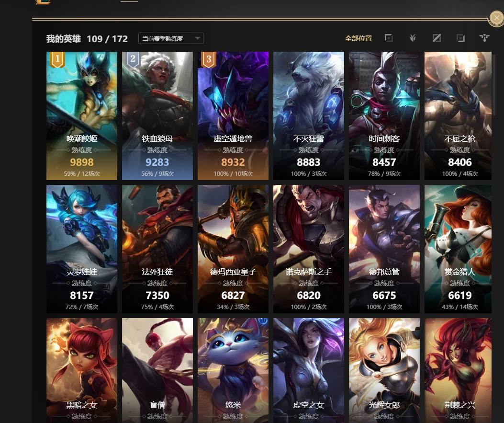The height and width of the screenshot is (423, 504).
Task: Select the 法外狂徒 champion portrait
Action: 157,249
